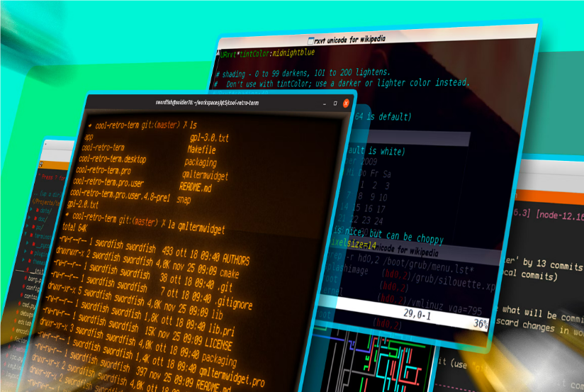Expand the doc/ folder arrow in file tree
This screenshot has height=392, width=584.
(29, 217)
